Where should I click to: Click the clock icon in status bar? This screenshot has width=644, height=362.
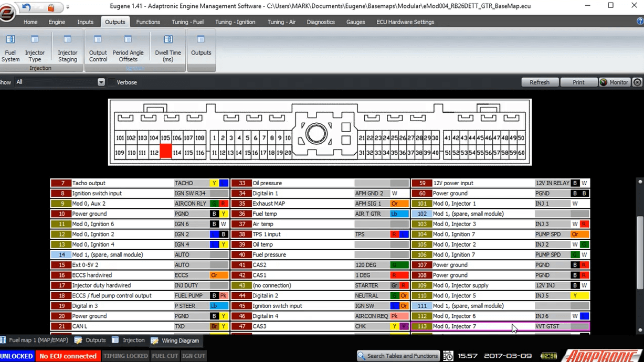pyautogui.click(x=449, y=356)
